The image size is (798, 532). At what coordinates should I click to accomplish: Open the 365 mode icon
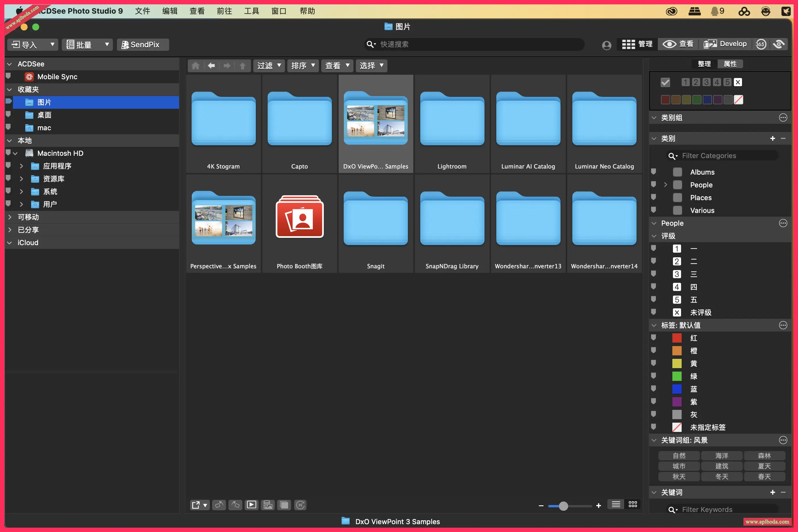pyautogui.click(x=761, y=44)
